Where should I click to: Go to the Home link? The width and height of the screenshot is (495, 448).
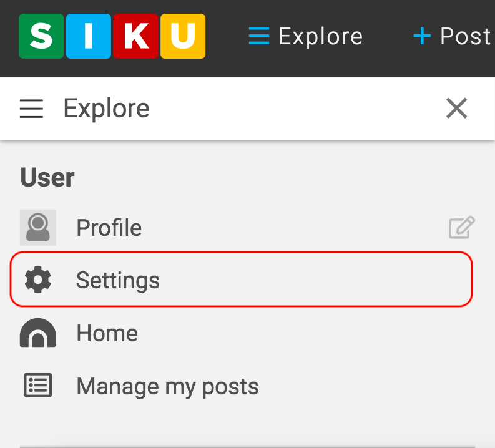coord(107,333)
